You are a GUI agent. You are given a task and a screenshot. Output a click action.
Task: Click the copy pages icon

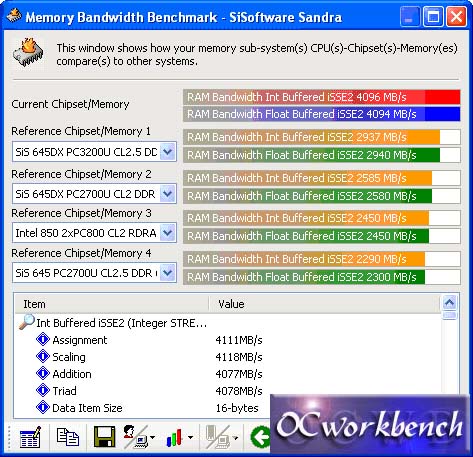tap(68, 437)
